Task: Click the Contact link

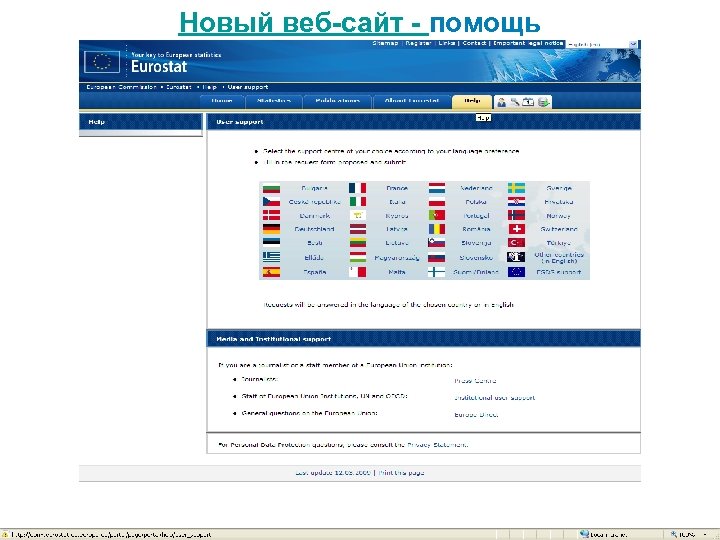Action: pyautogui.click(x=474, y=43)
